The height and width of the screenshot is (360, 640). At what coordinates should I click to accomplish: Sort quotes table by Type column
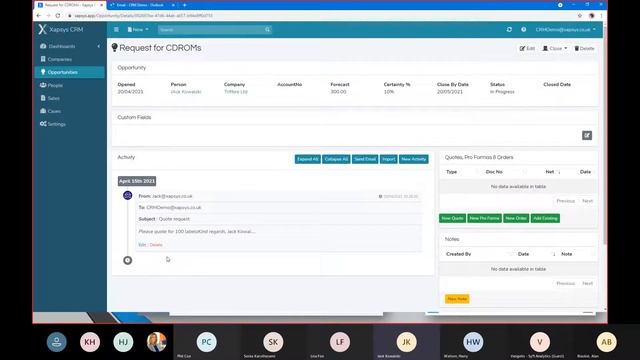pos(451,172)
